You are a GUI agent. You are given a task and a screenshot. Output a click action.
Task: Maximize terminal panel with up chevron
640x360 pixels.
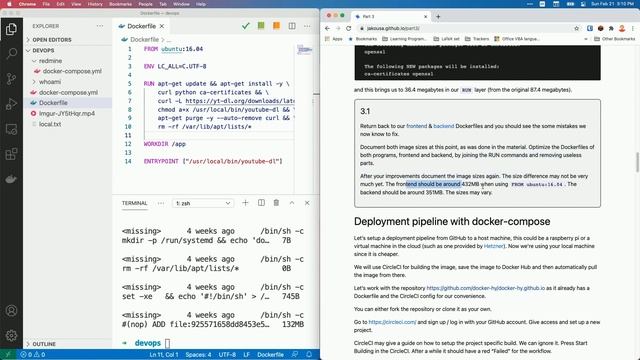292,203
